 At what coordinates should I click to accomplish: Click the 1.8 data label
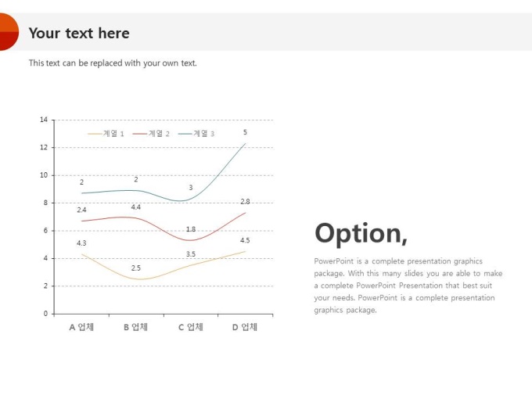coord(191,229)
